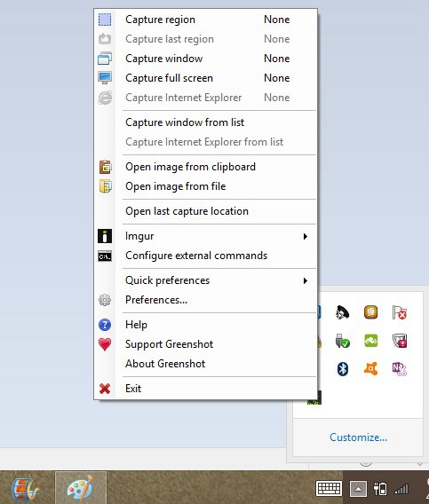
Task: Click the shield with red alert tray icon
Action: (400, 341)
